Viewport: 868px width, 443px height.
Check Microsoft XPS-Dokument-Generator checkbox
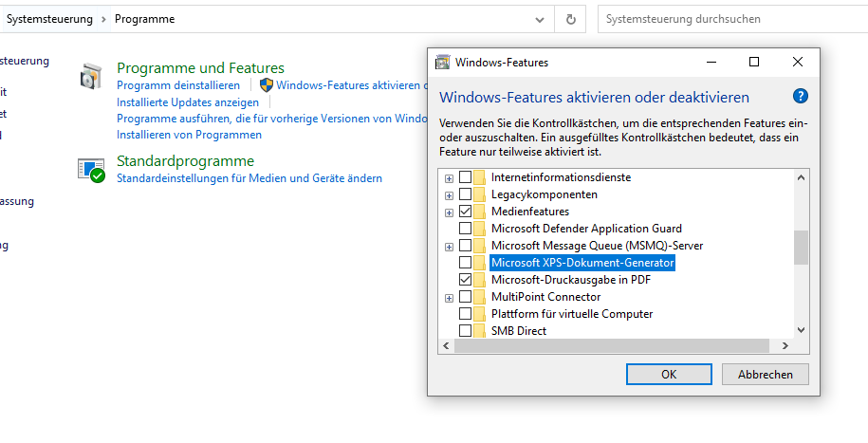click(x=465, y=263)
